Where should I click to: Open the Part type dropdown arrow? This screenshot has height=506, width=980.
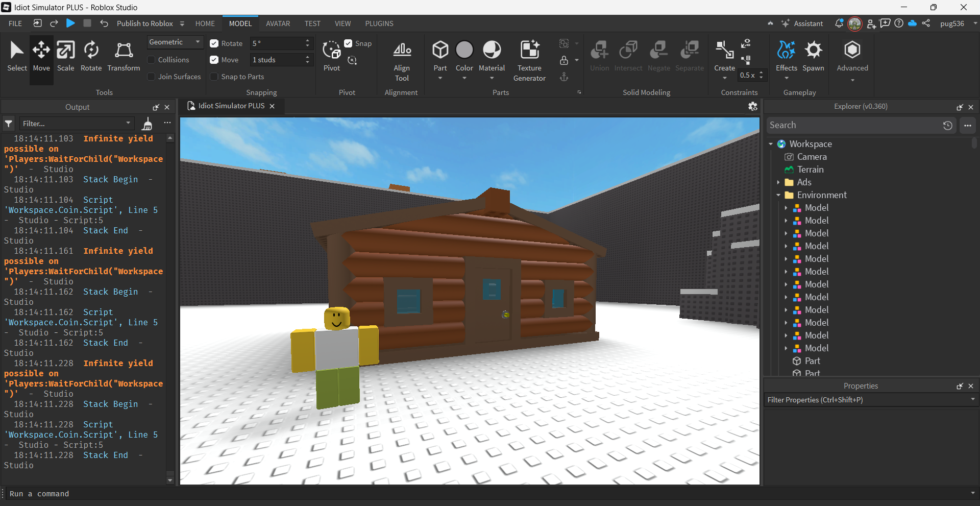tap(440, 78)
